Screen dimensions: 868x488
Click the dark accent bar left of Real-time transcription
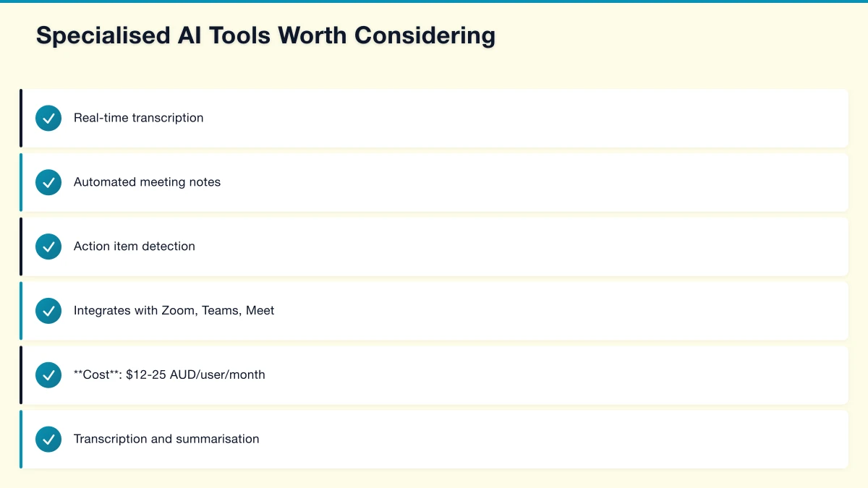pos(21,118)
